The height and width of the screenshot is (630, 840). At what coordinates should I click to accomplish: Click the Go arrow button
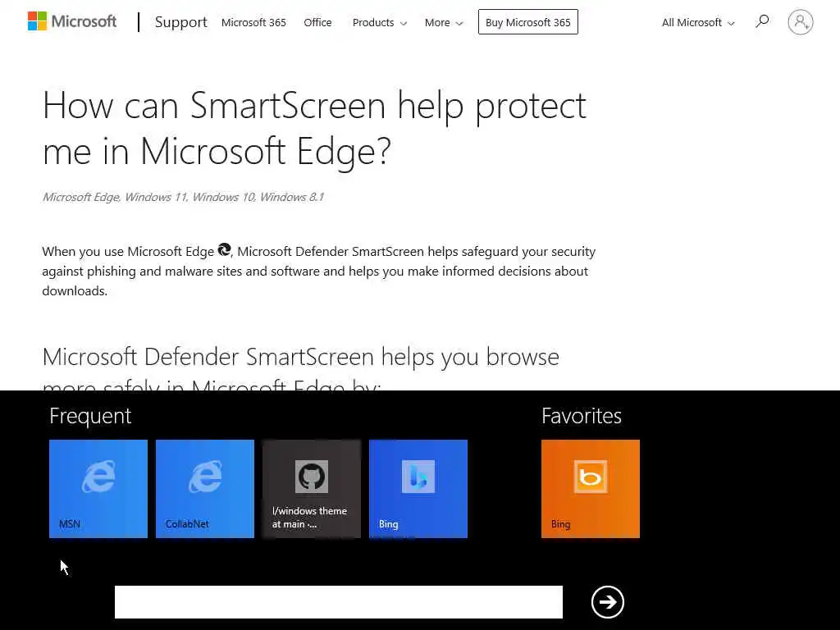[608, 602]
